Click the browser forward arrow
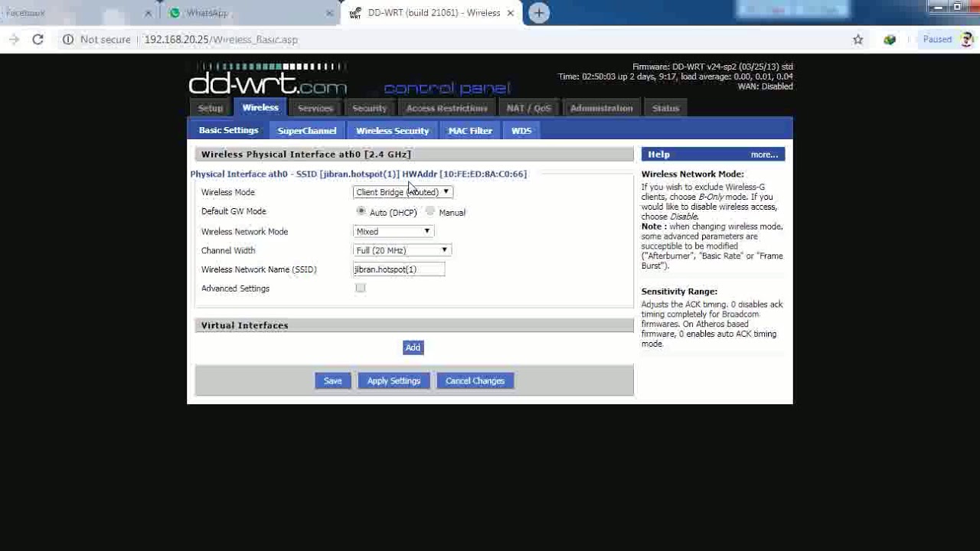The image size is (980, 551). click(14, 39)
